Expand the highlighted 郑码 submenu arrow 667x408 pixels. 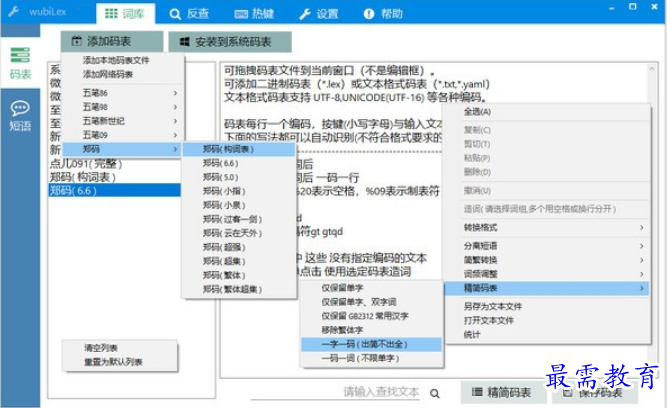(x=175, y=149)
